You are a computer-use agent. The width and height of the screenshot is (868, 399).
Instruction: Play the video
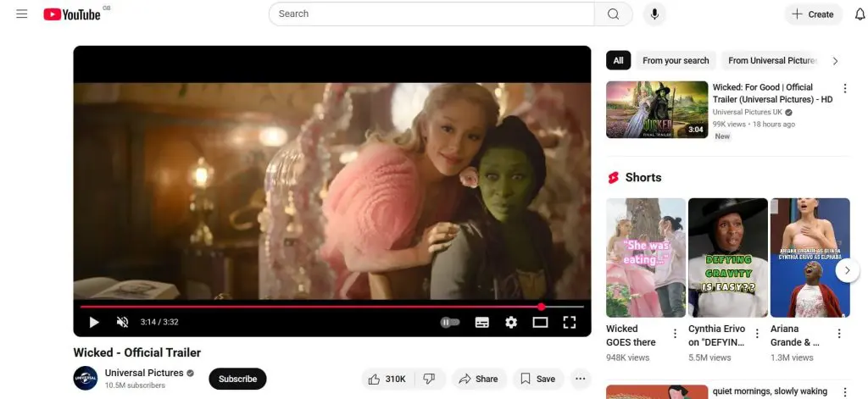tap(94, 322)
